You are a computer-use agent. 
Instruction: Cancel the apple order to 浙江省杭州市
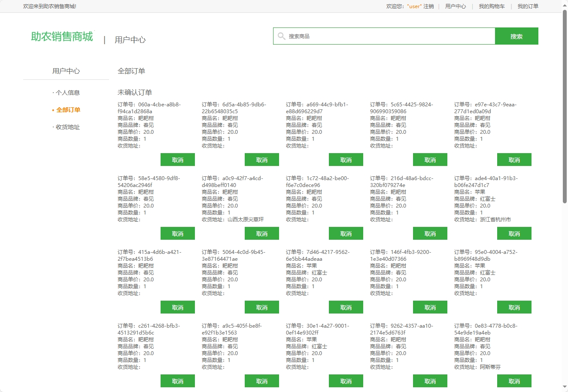click(x=514, y=233)
